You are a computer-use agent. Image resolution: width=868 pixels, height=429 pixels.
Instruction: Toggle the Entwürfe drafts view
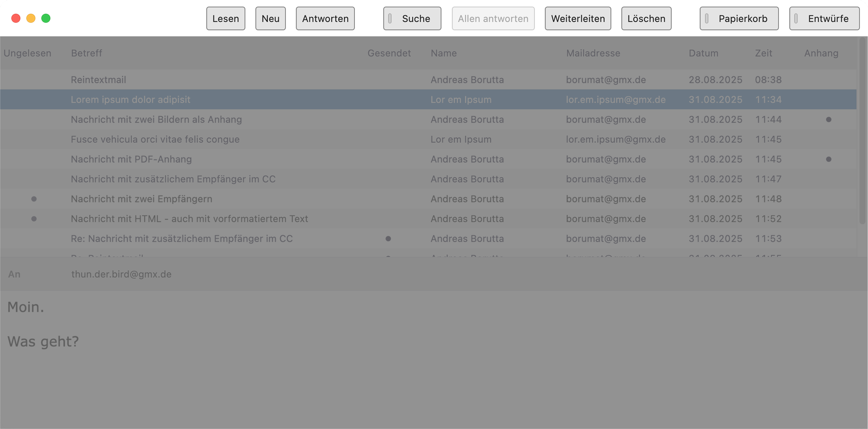[x=824, y=18]
